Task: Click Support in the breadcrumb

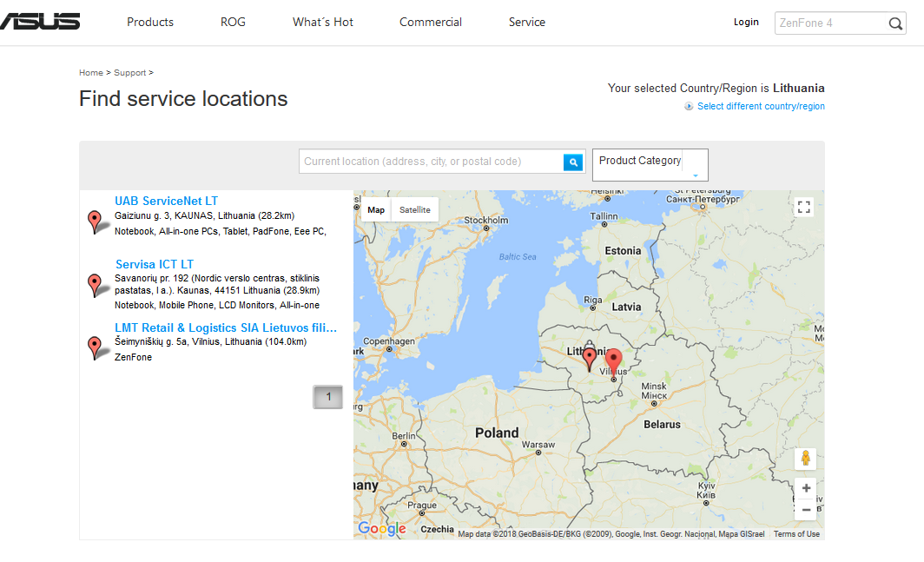Action: (x=129, y=73)
